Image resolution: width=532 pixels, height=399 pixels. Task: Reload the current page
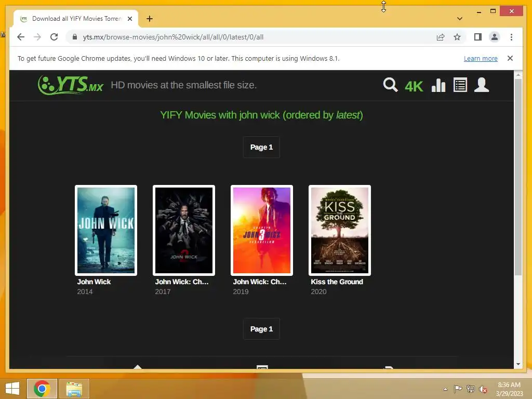point(54,37)
